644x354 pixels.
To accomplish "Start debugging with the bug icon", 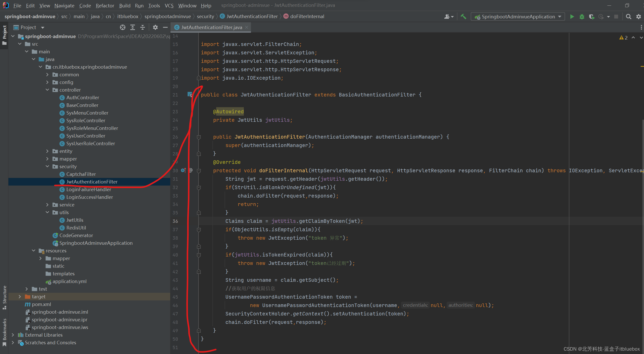I will (582, 17).
